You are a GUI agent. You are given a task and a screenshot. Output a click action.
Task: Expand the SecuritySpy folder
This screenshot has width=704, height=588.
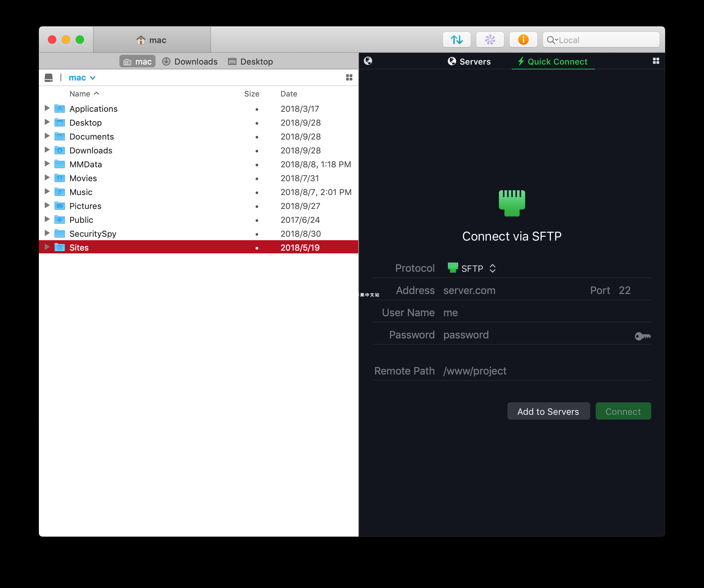(47, 233)
